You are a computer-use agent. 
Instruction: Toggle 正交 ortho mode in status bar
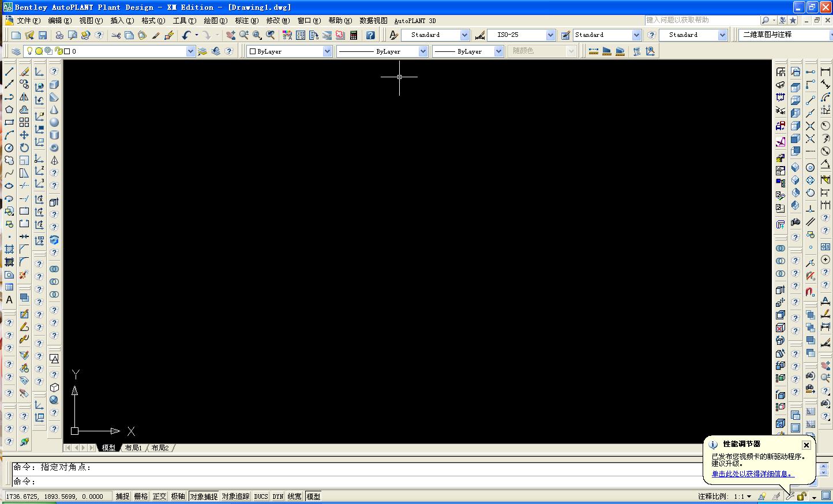click(x=160, y=497)
